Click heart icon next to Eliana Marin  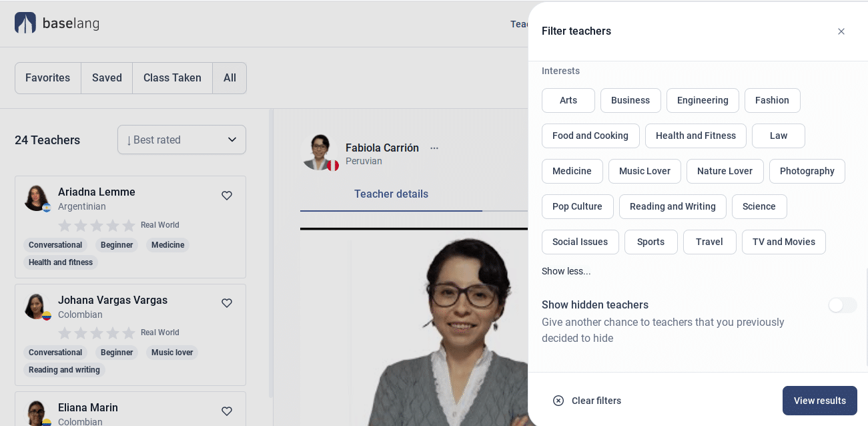(x=227, y=411)
